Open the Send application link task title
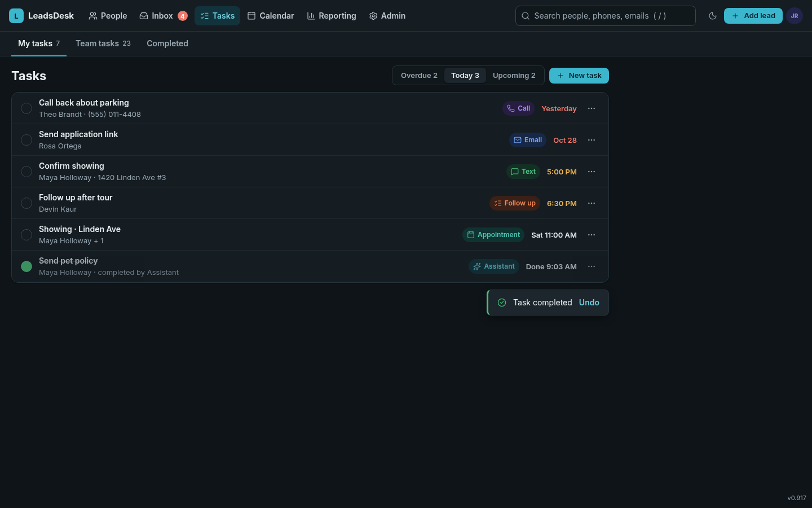 click(x=78, y=134)
